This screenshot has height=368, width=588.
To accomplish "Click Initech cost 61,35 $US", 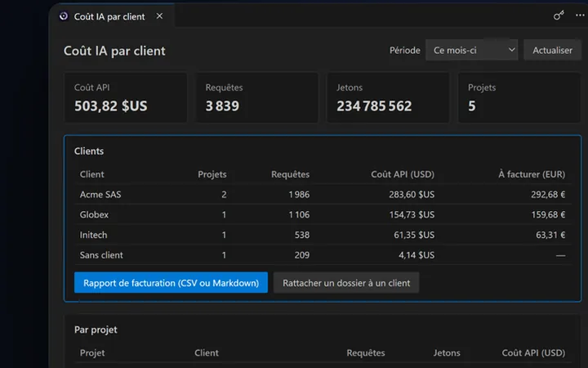I will [x=414, y=235].
